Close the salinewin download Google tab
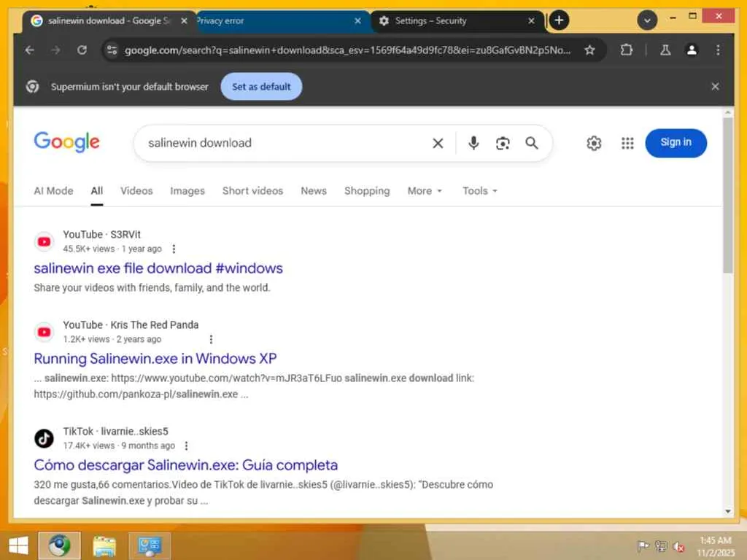The image size is (747, 560). [184, 21]
